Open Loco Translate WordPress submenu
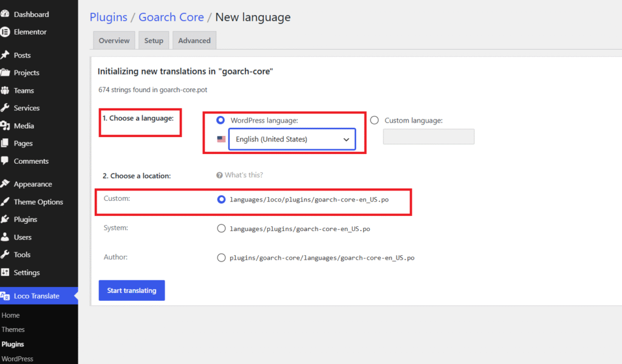This screenshot has width=622, height=364. (18, 359)
